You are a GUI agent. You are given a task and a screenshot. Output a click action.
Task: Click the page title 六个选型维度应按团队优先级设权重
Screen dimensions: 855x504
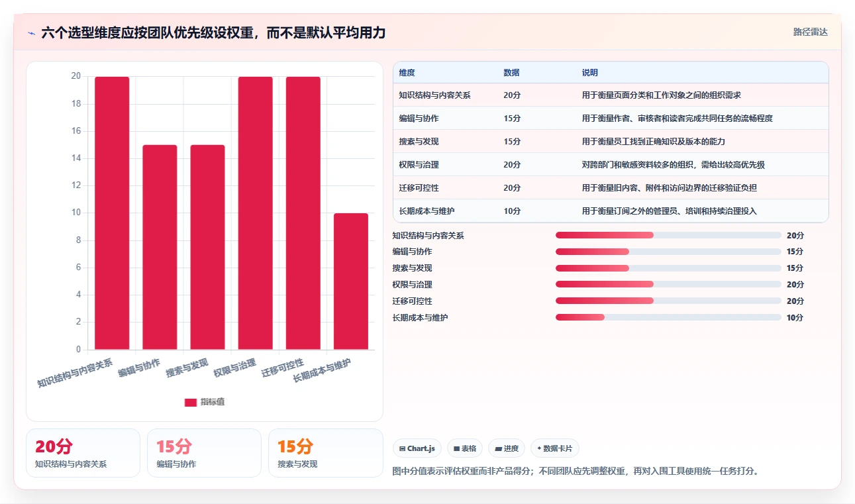click(149, 33)
